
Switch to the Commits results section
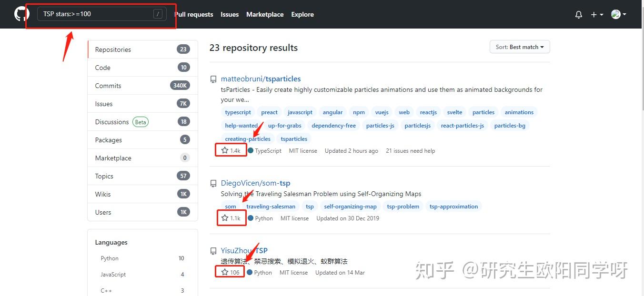pos(108,85)
